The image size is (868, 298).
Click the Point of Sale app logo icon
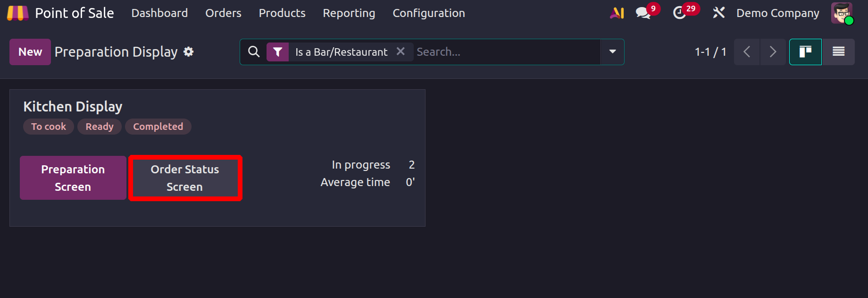pyautogui.click(x=18, y=13)
